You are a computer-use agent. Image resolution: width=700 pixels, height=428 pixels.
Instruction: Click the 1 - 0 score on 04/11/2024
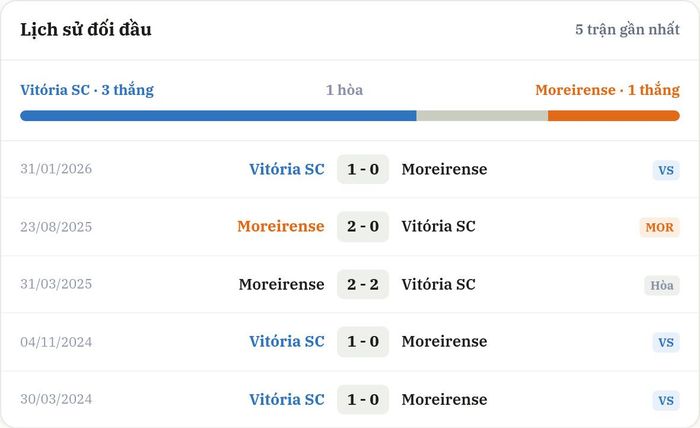pos(363,341)
